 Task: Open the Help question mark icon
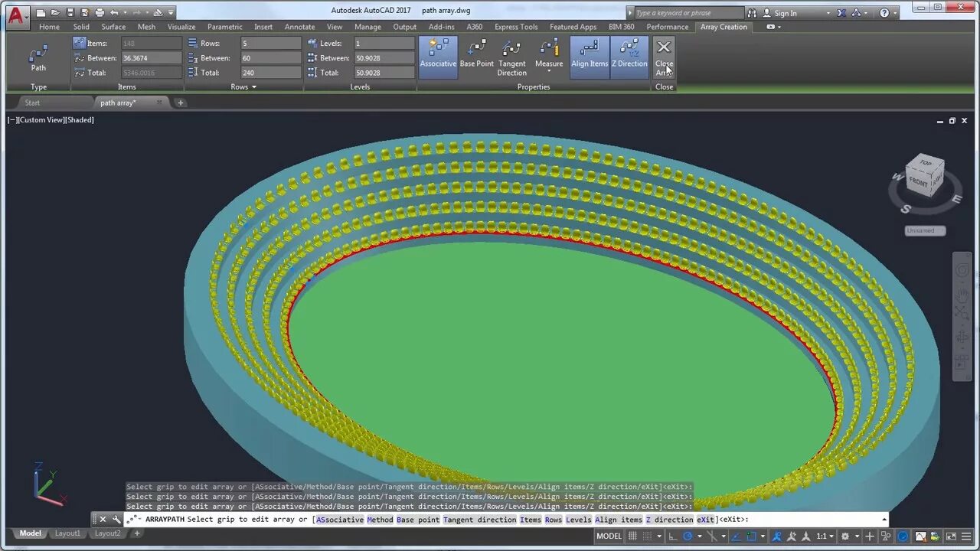click(x=884, y=12)
